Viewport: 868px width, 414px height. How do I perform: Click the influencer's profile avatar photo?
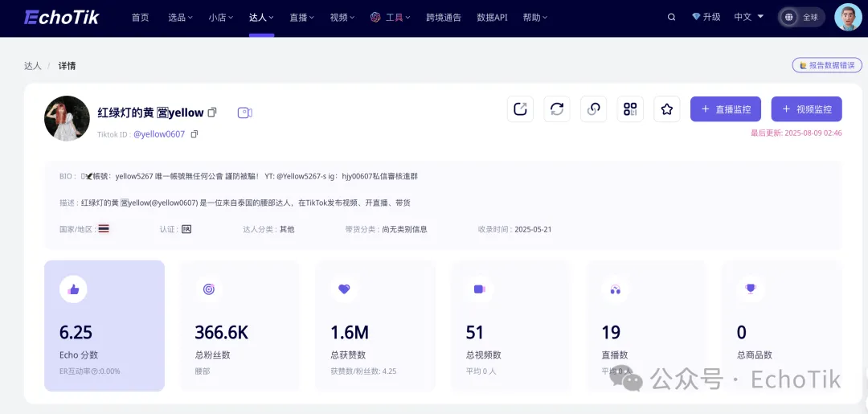tap(67, 119)
